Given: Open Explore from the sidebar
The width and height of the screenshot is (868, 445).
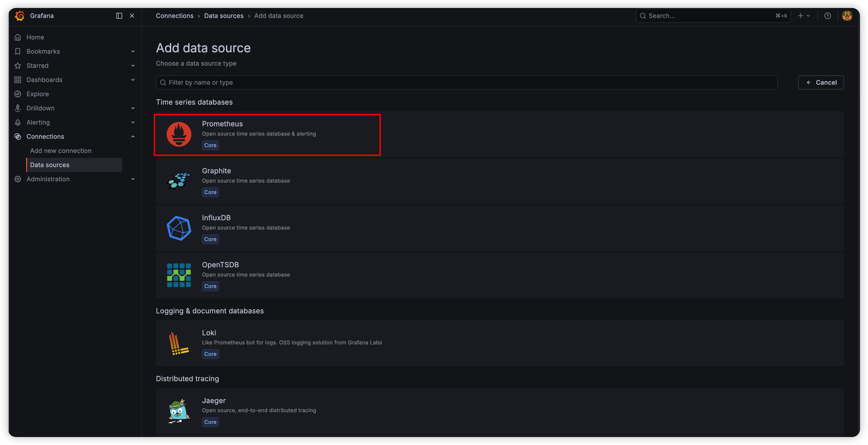Looking at the screenshot, I should (38, 94).
